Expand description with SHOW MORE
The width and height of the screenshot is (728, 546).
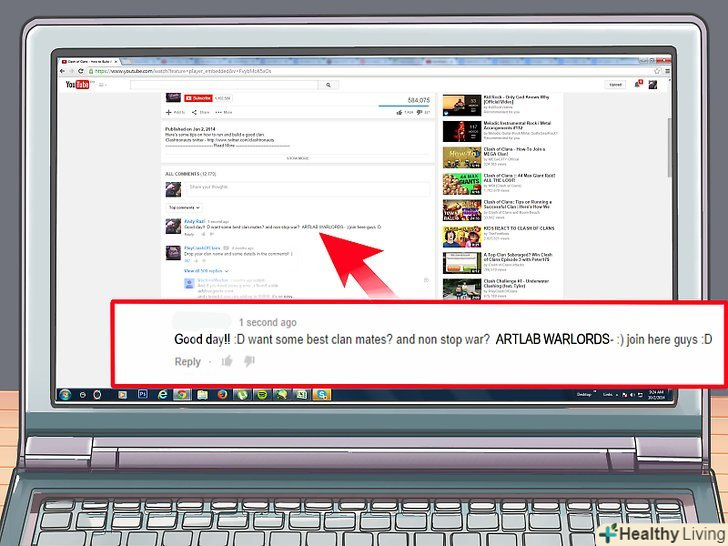(x=298, y=158)
